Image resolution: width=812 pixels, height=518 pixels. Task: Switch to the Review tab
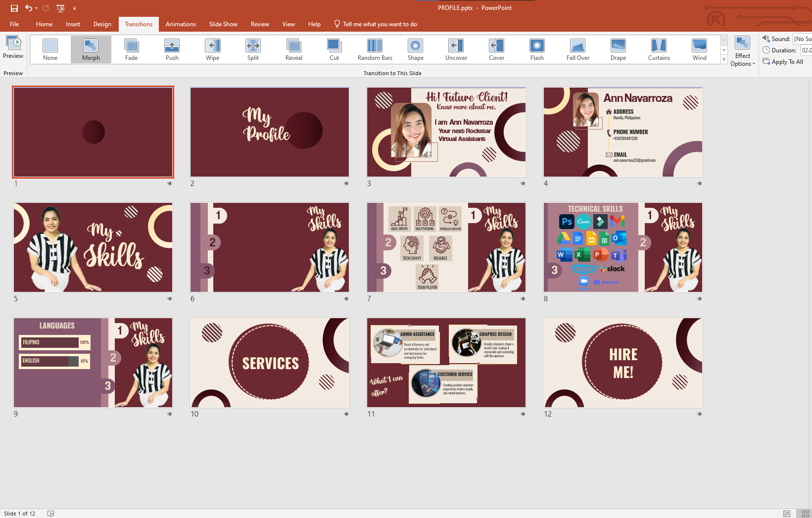pos(260,24)
